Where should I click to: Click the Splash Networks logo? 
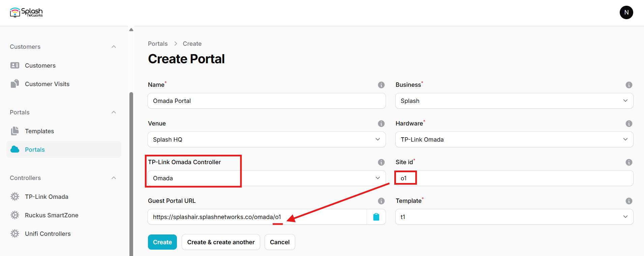(x=26, y=12)
